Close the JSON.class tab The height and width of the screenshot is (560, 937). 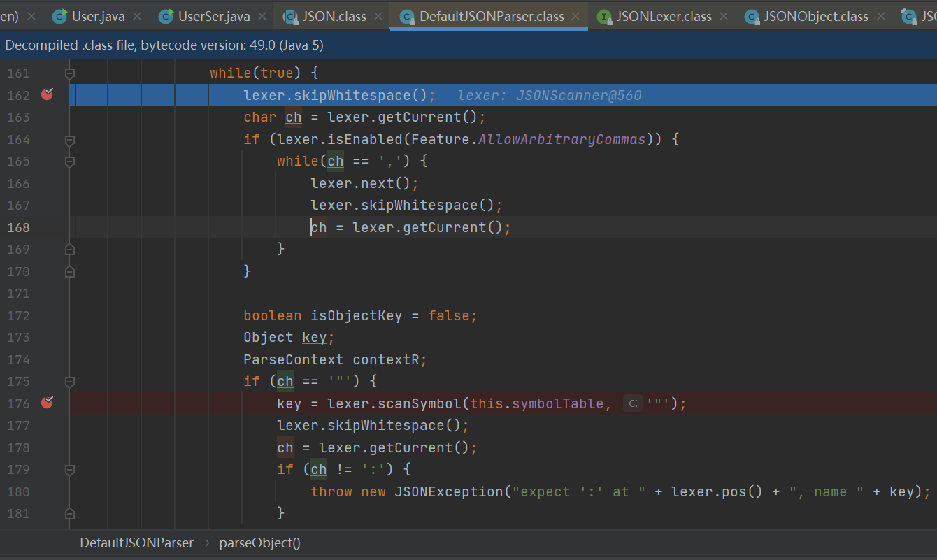(x=378, y=16)
